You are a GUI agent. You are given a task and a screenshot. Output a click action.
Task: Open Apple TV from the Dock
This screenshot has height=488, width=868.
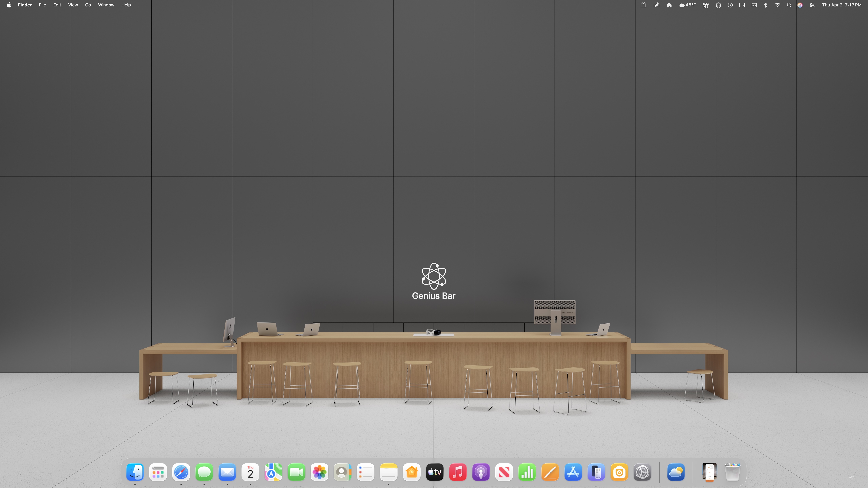(x=435, y=472)
